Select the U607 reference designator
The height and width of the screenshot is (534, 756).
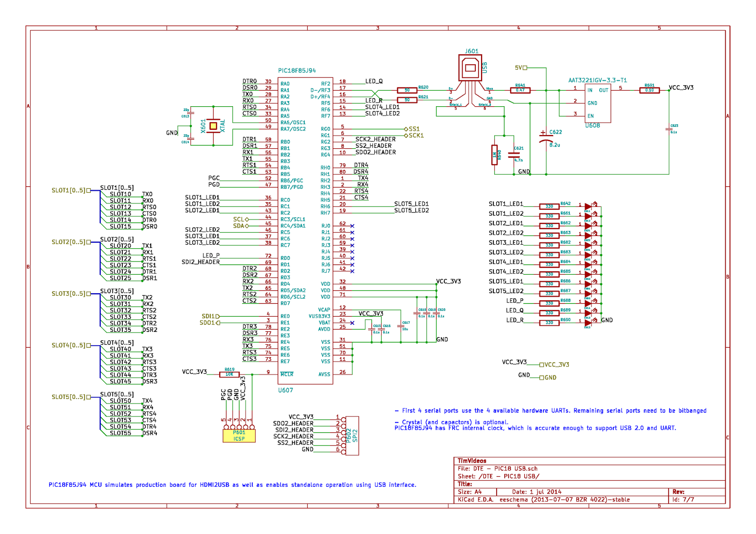pos(285,390)
